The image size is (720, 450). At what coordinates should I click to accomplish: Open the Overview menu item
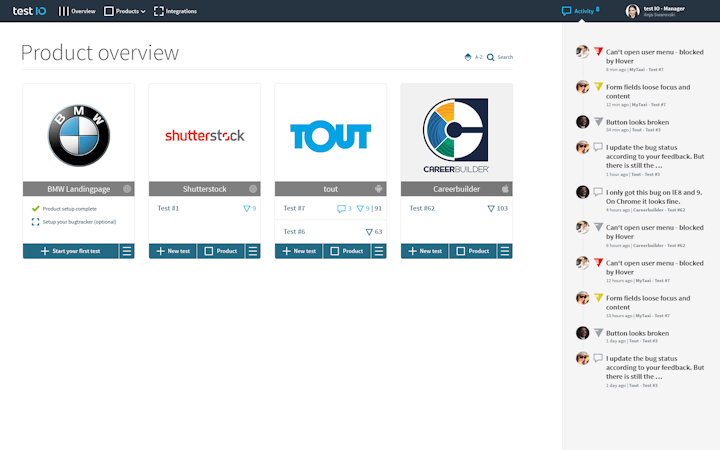tap(77, 11)
